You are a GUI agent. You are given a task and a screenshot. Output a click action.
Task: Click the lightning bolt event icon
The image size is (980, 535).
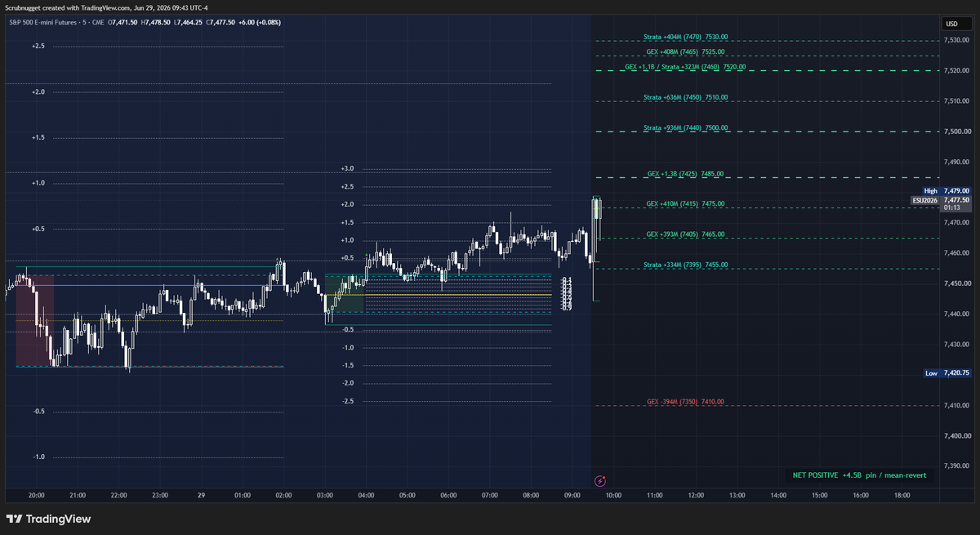point(600,481)
